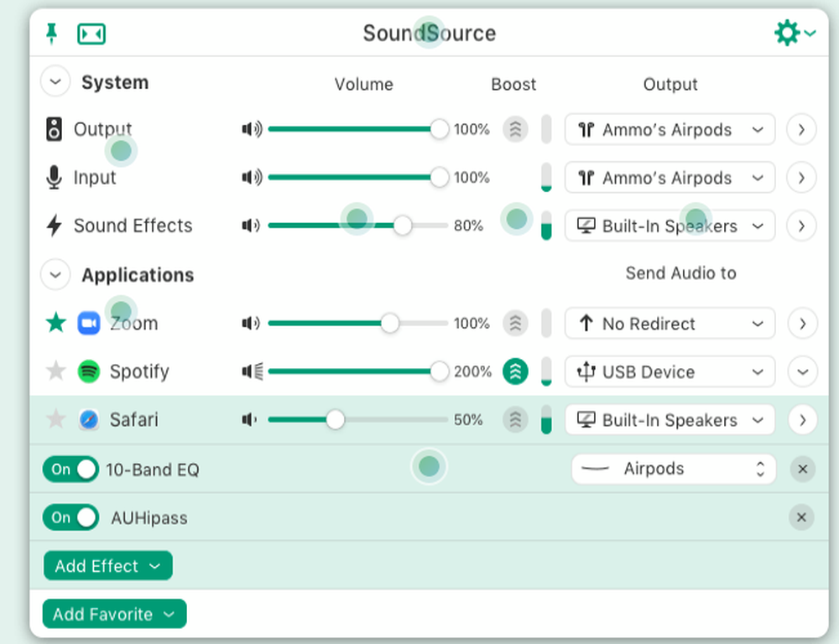Click the Spotify 200% volume value
This screenshot has width=839, height=644.
point(472,371)
